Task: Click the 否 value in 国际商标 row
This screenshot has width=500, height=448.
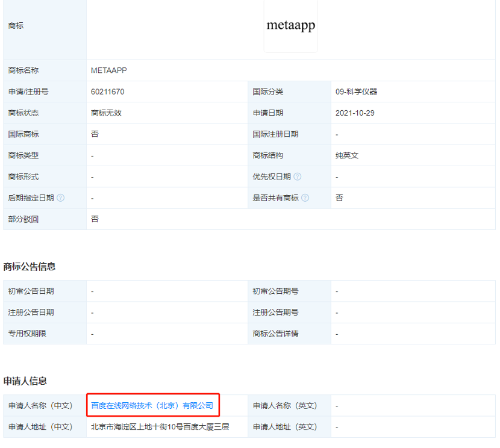Action: 95,134
